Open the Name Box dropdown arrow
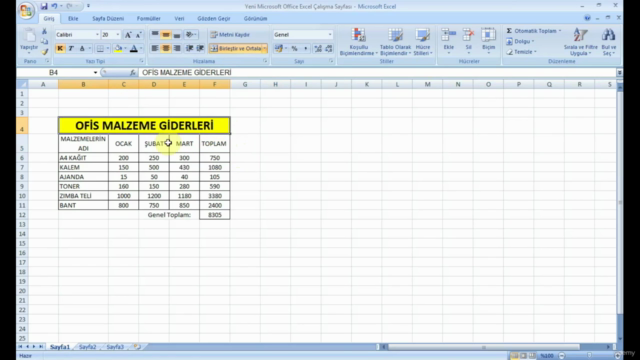 click(95, 73)
